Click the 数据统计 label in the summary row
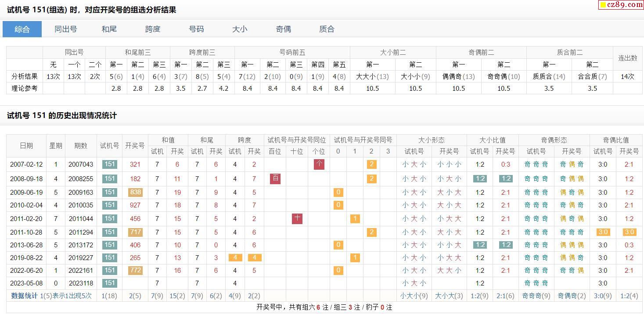 (x=25, y=296)
